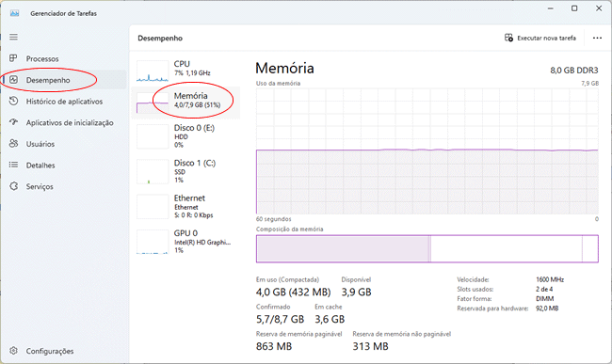
Task: Open the Usuários icon
Action: (x=14, y=143)
